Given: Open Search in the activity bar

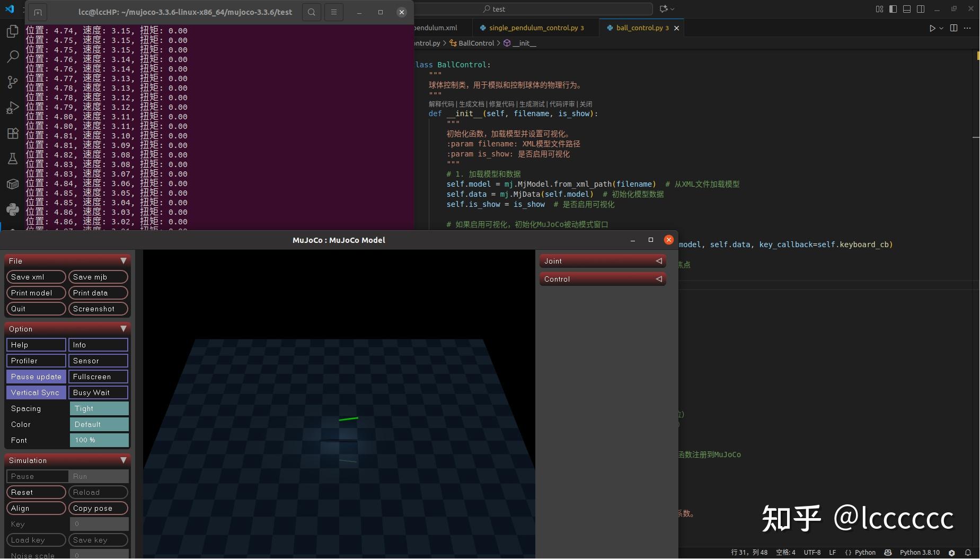Looking at the screenshot, I should (x=12, y=56).
